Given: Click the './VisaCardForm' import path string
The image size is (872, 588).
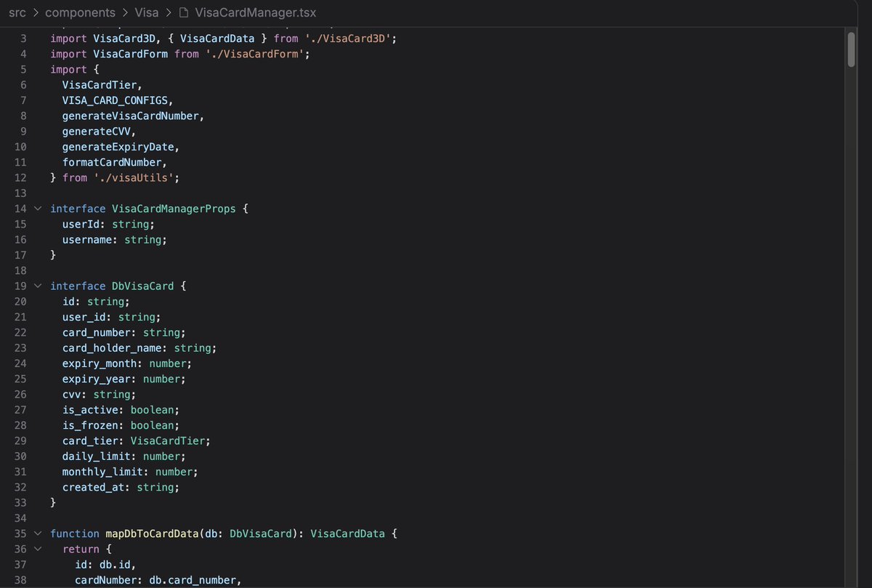Looking at the screenshot, I should [257, 54].
